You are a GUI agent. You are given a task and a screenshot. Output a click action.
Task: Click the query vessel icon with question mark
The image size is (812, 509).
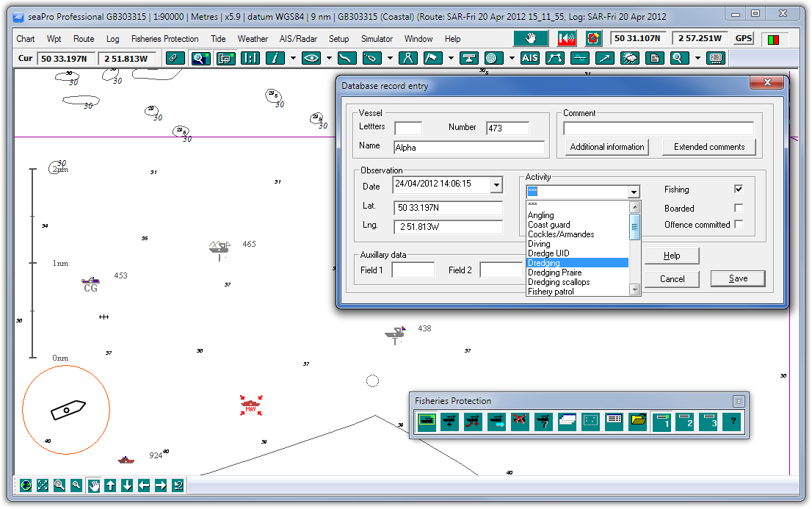click(x=544, y=422)
